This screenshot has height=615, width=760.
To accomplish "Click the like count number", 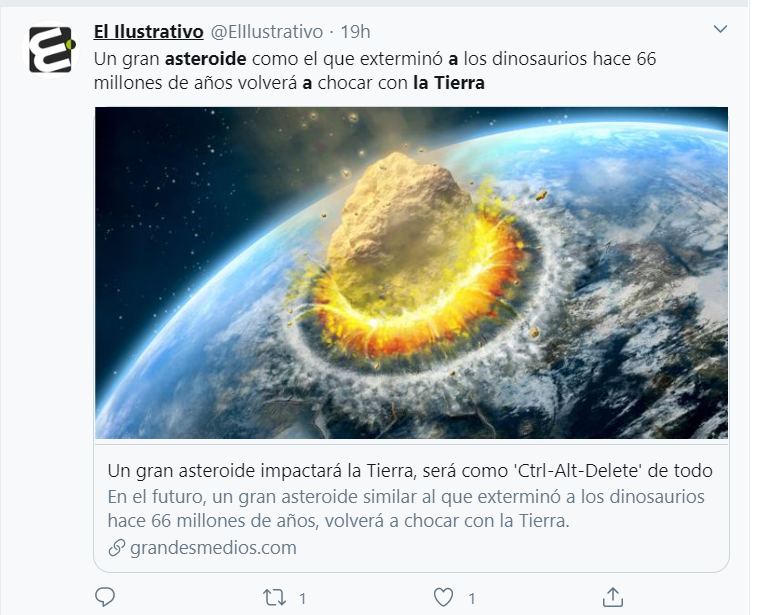I will click(x=472, y=599).
